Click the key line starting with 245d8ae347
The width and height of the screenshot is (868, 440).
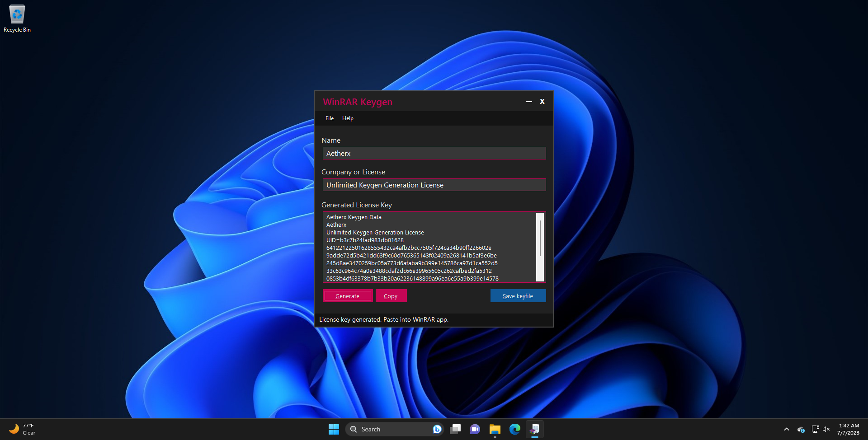(412, 263)
